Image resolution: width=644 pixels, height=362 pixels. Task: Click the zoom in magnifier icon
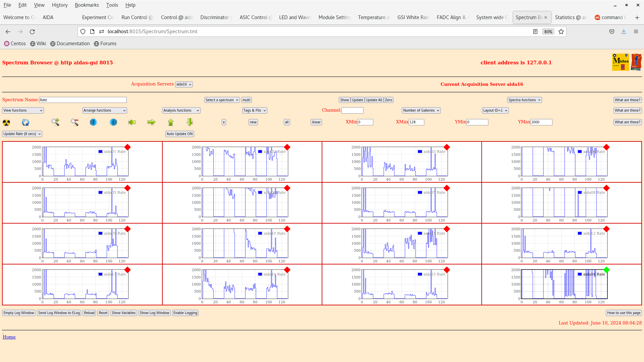click(x=55, y=122)
